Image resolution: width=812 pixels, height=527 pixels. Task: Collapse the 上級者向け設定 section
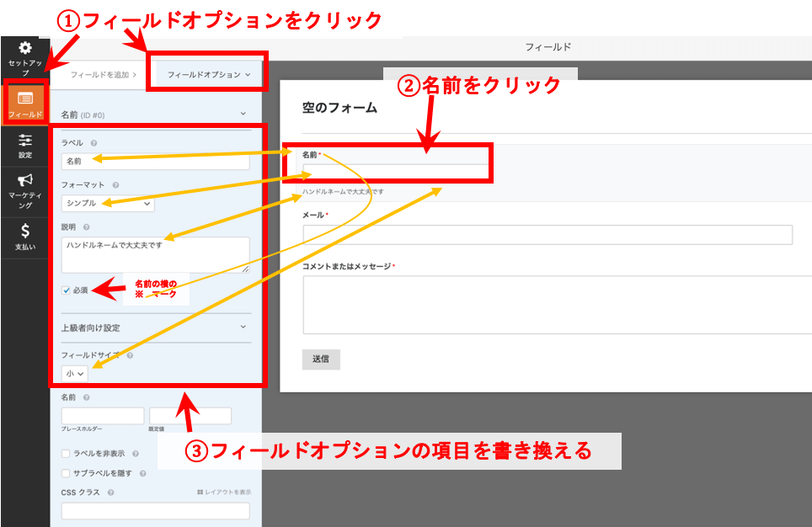156,327
